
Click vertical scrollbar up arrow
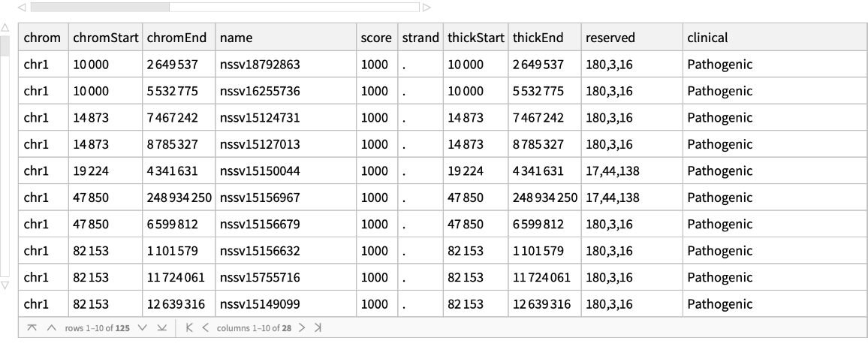click(6, 28)
